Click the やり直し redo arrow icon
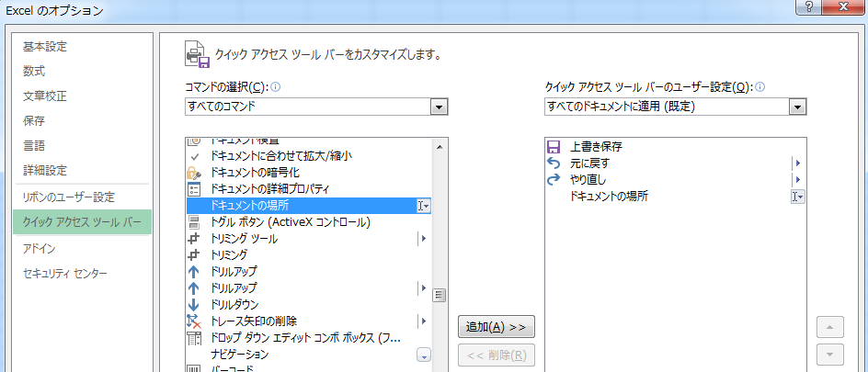The height and width of the screenshot is (372, 868). 553,180
